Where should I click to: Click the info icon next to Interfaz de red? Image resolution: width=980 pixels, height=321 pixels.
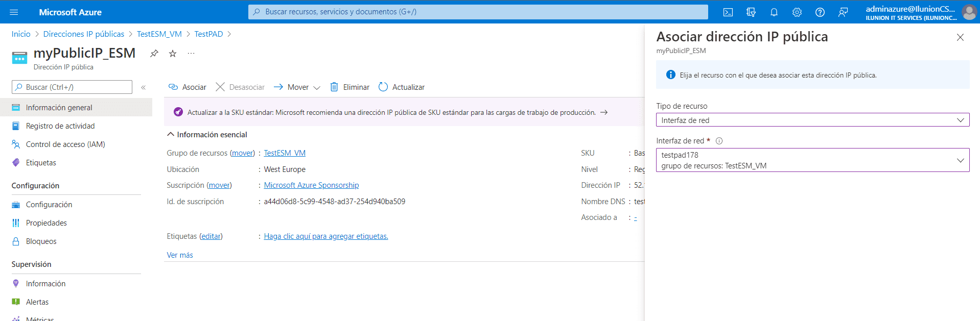(x=719, y=141)
